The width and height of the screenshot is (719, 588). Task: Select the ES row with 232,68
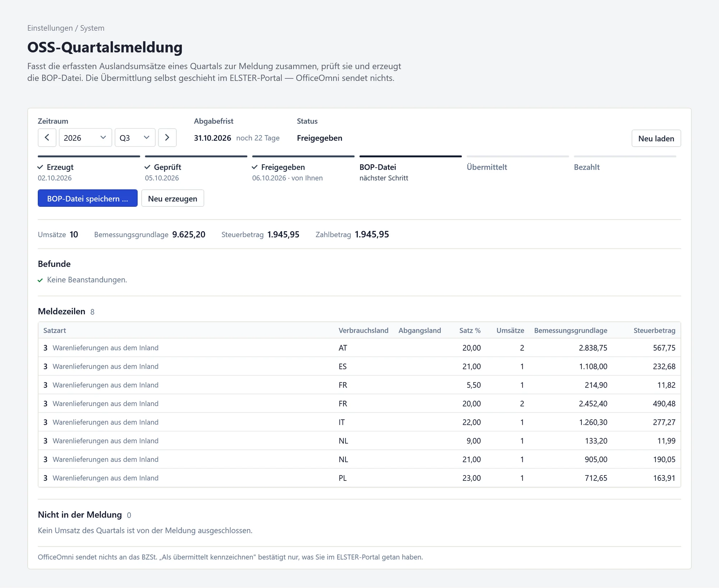pos(359,366)
